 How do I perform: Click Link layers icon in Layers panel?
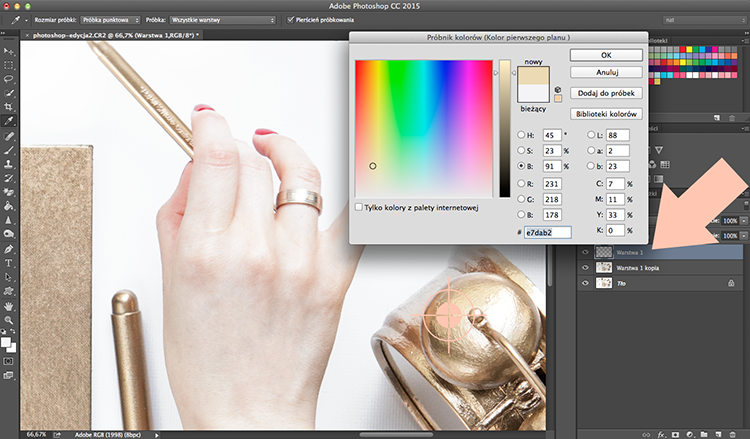[647, 435]
